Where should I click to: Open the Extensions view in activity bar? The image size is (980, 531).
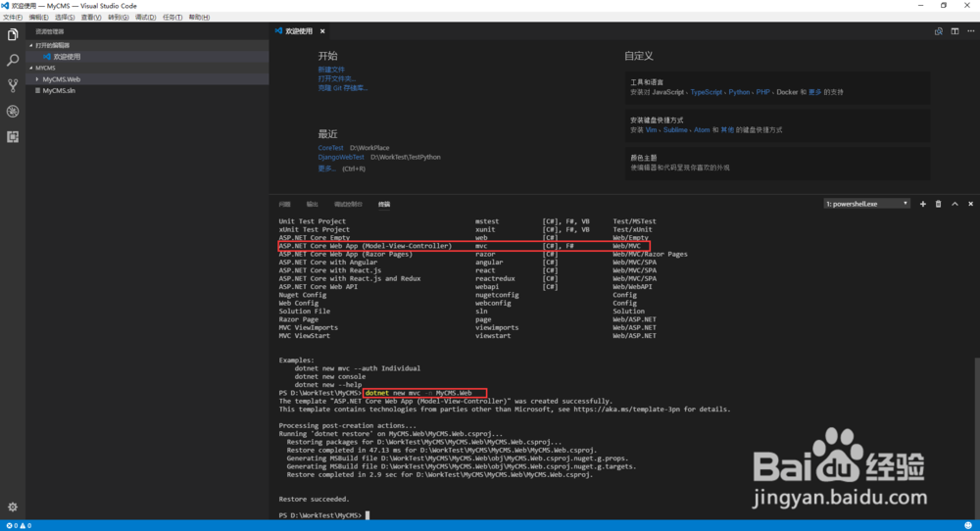click(13, 137)
